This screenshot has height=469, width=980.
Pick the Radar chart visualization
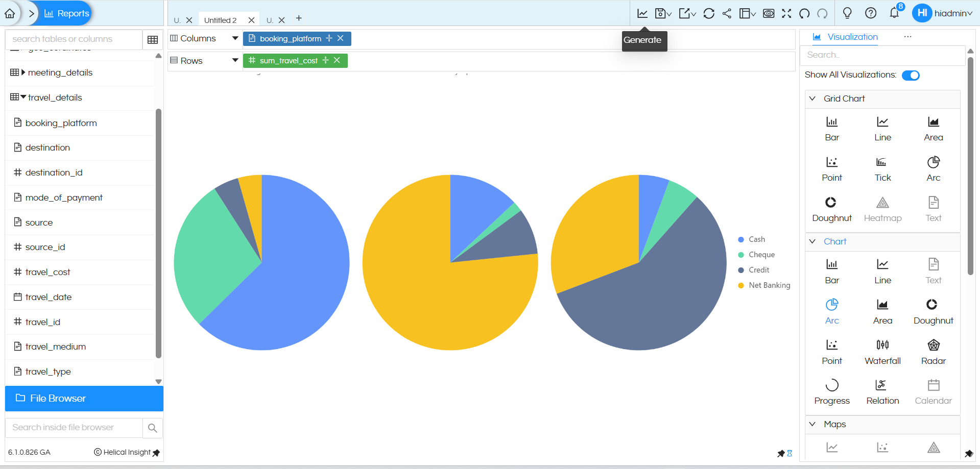point(933,351)
